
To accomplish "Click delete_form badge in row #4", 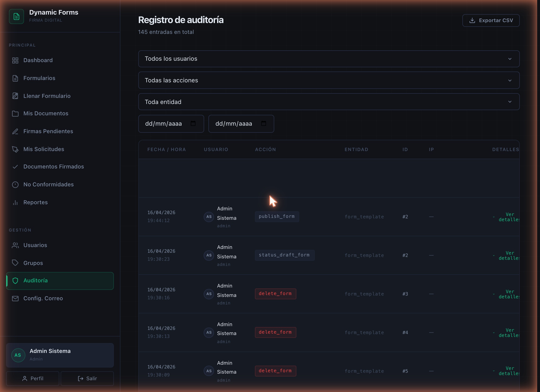I will point(275,332).
